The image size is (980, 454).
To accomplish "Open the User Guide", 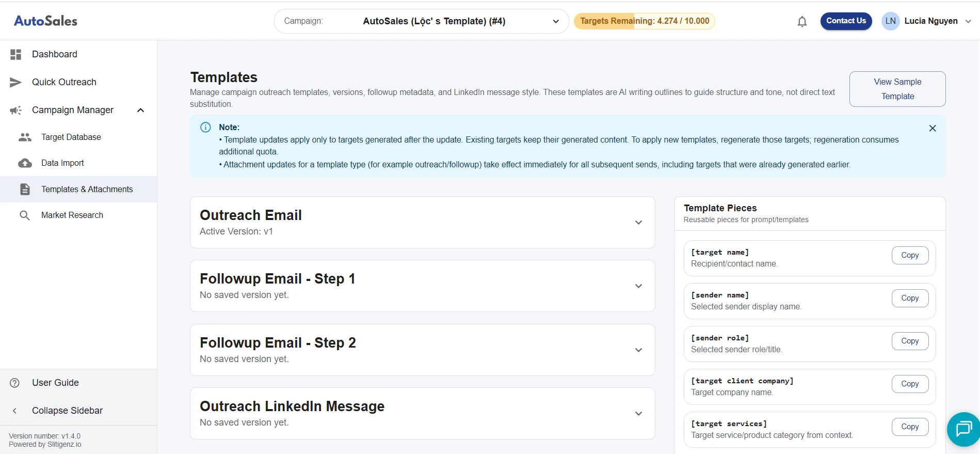I will click(x=78, y=383).
